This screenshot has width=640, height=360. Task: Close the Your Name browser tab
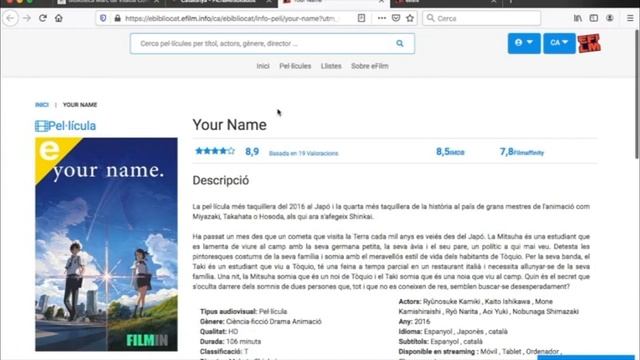(x=381, y=2)
